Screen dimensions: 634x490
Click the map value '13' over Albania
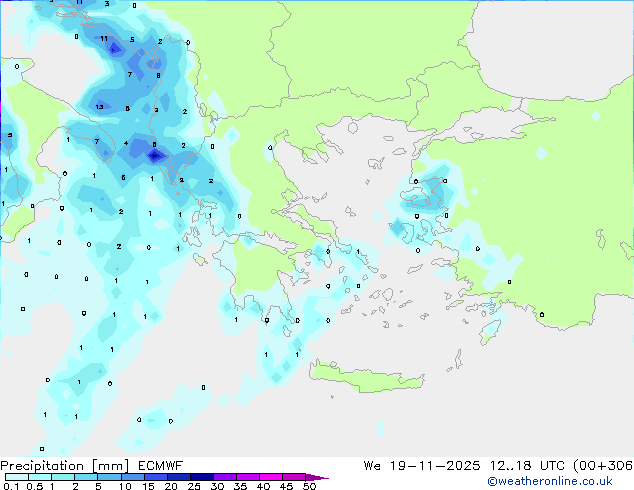point(99,107)
